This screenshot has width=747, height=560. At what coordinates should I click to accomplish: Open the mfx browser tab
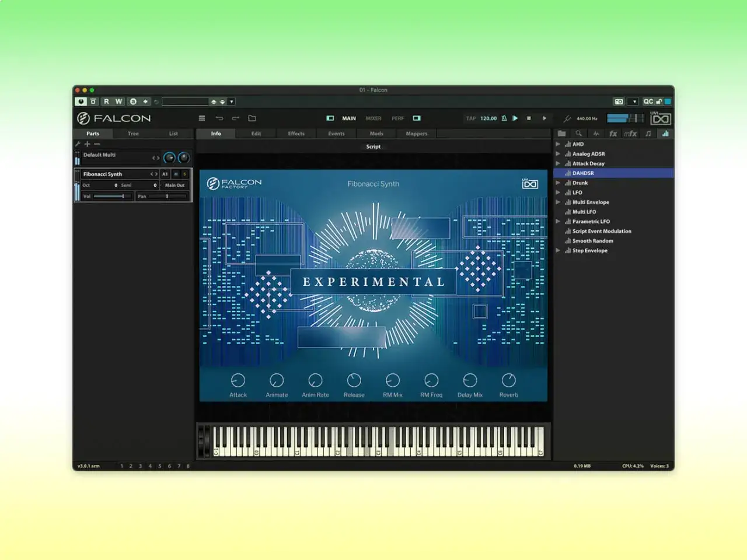point(630,134)
